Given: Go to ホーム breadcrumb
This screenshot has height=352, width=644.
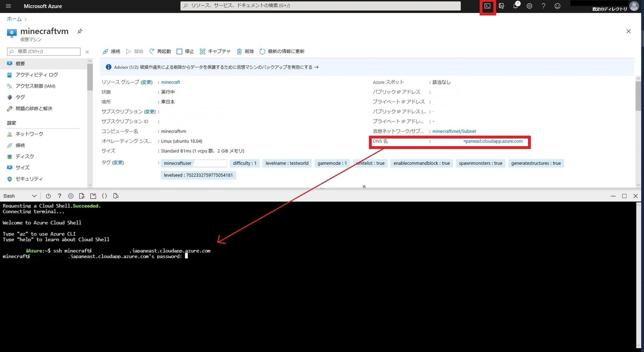Looking at the screenshot, I should click(14, 19).
